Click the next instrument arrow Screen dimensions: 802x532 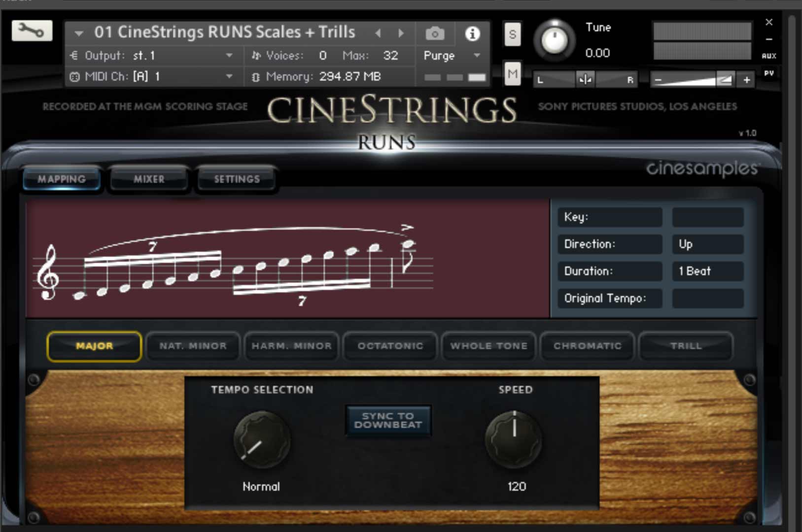(x=400, y=33)
